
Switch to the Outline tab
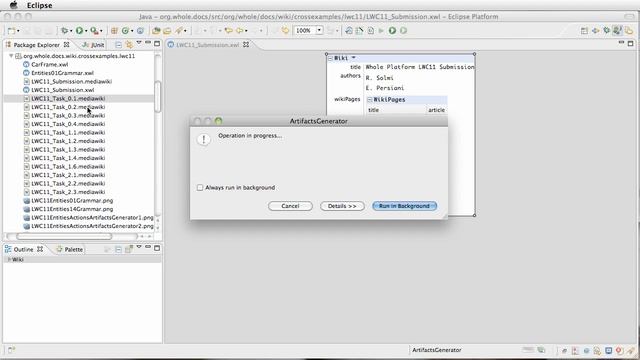tap(24, 249)
